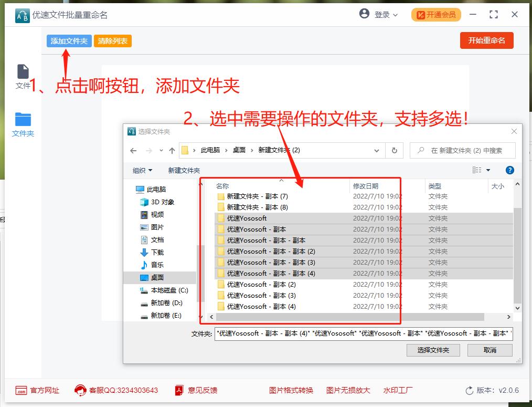Select folder 优速Yososoft - 副本 - 副本 (4)
The image size is (532, 407).
click(x=364, y=274)
